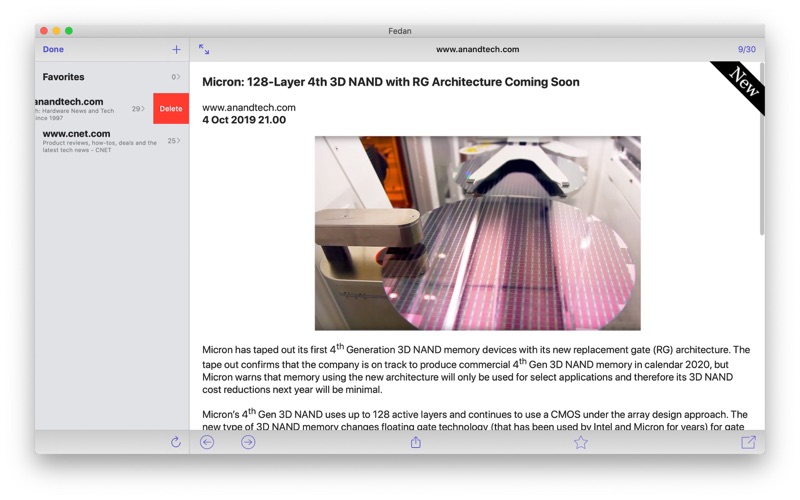Screen dimensions: 800x500
Task: Click the date 4 Oct 2019 21.00
Action: pyautogui.click(x=244, y=120)
